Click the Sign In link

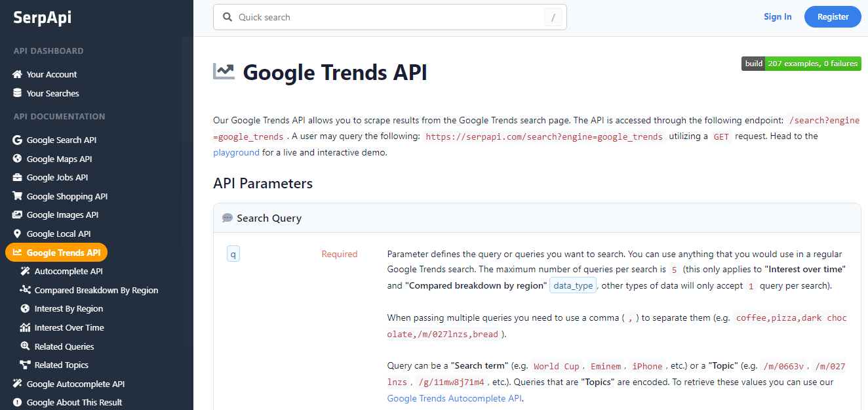[x=778, y=17]
